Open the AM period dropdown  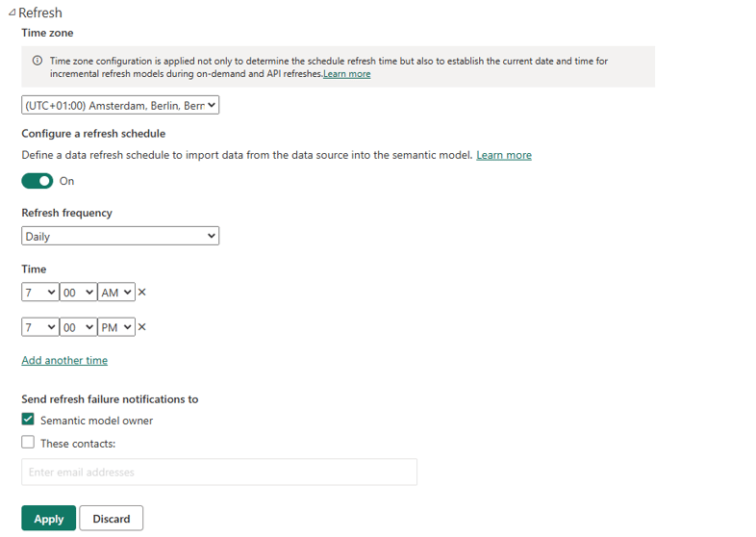pos(116,293)
